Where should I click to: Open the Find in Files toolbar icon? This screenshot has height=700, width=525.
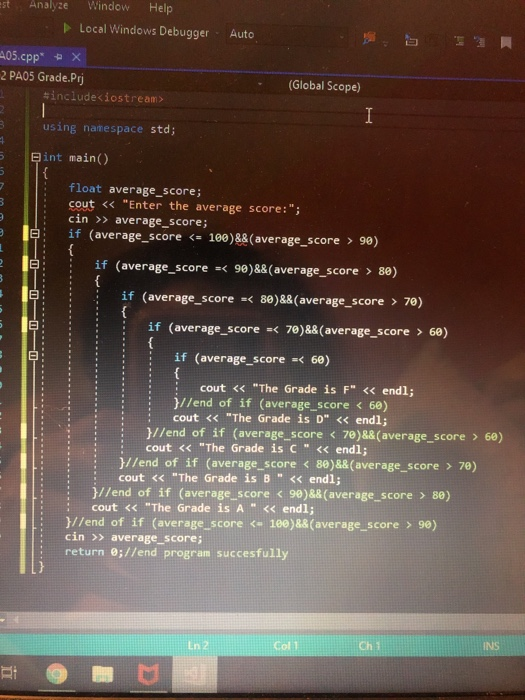coord(369,38)
